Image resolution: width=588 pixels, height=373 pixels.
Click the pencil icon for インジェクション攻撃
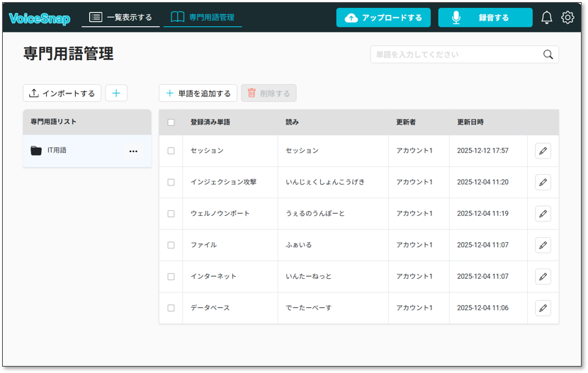543,182
